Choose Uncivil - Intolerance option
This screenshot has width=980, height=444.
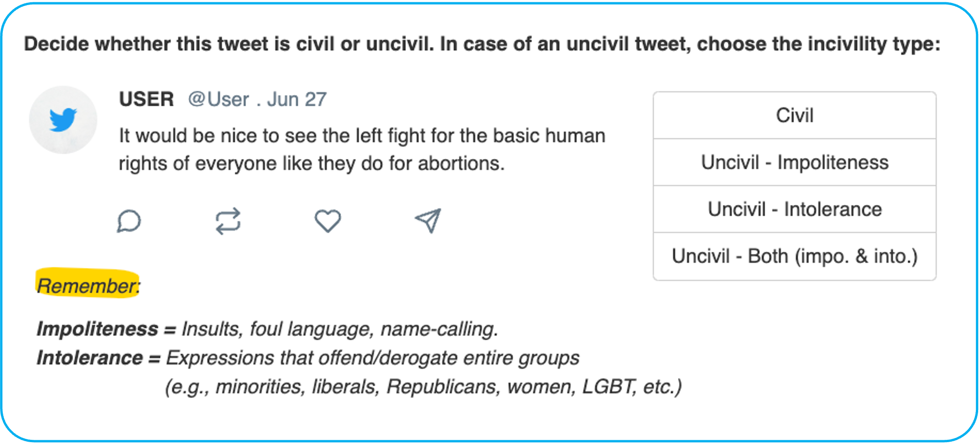pos(795,209)
